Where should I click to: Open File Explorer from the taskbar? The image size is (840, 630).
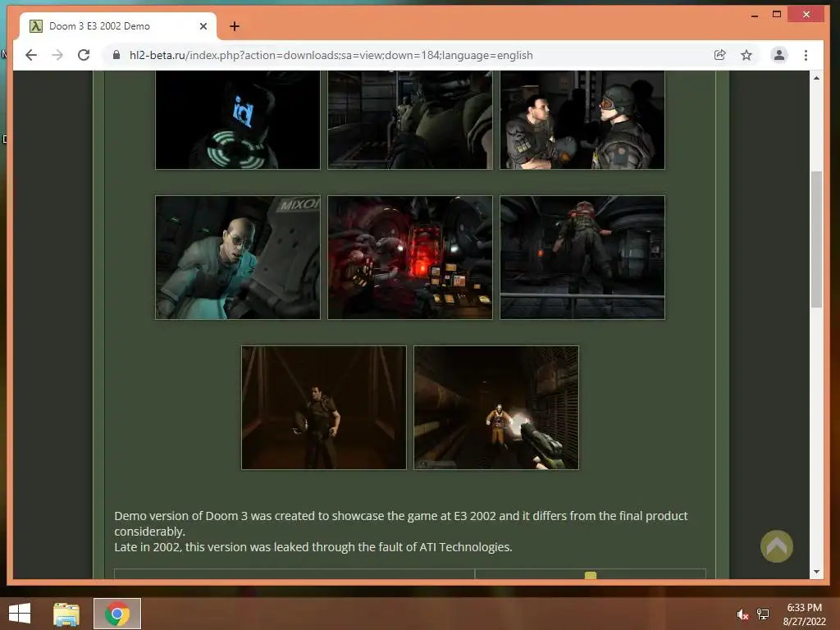pos(66,614)
